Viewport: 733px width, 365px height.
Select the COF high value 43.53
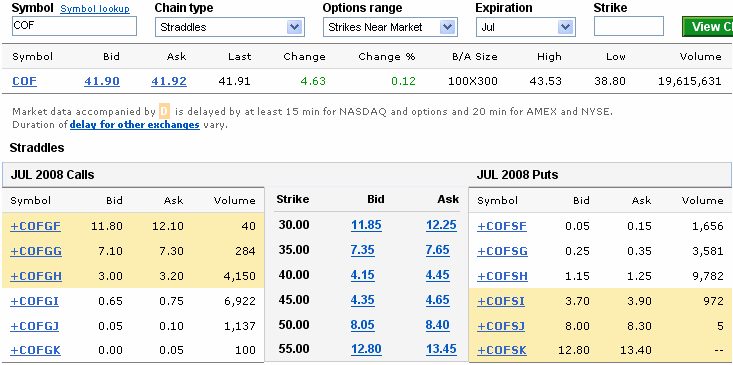(546, 81)
